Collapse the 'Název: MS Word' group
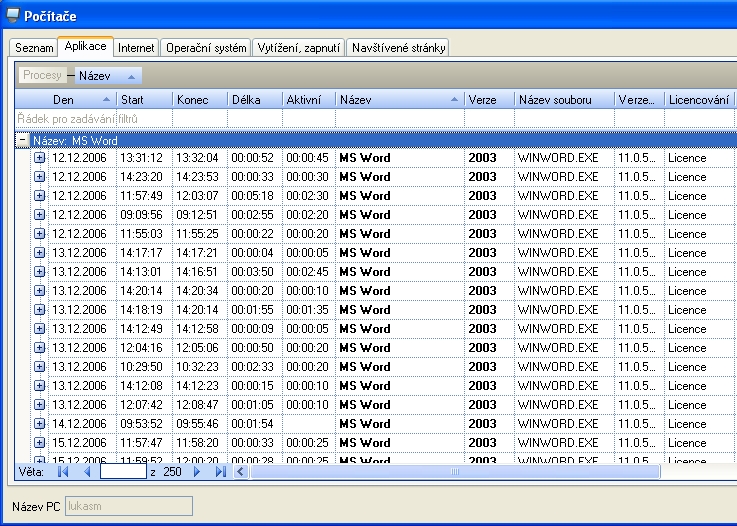The height and width of the screenshot is (526, 737). (22, 140)
